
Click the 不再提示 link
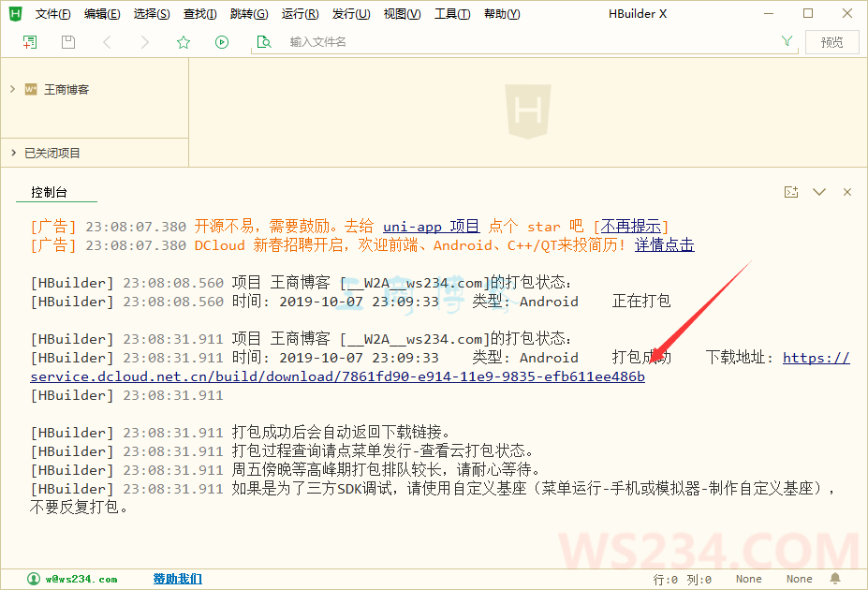(x=630, y=227)
